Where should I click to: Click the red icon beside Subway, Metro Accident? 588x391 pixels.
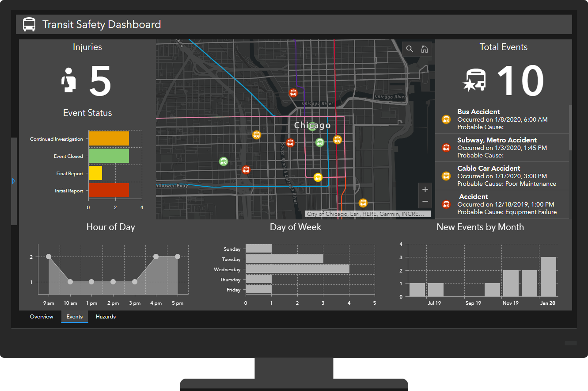pyautogui.click(x=446, y=148)
